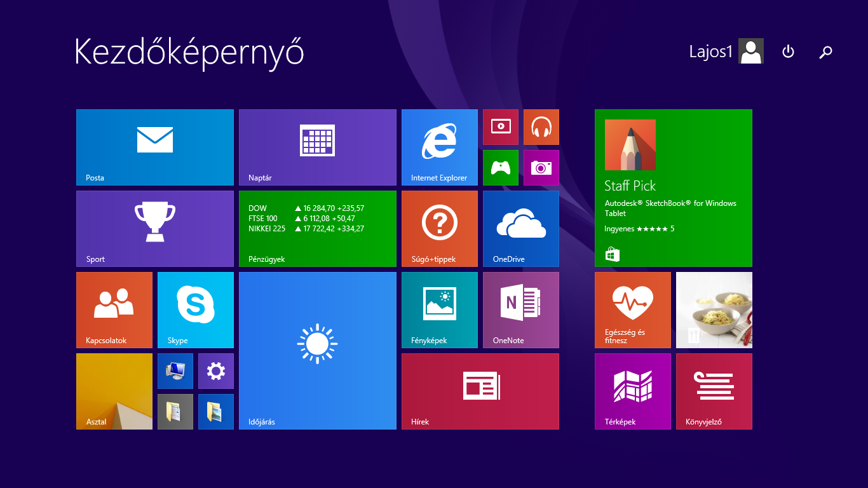Open the Staff Pick Store tile
868x488 pixels.
(x=674, y=188)
